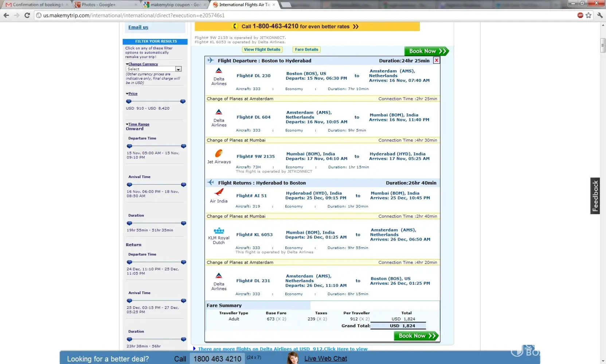Click the plane icon beside Flight Departure
This screenshot has width=606, height=364.
211,60
